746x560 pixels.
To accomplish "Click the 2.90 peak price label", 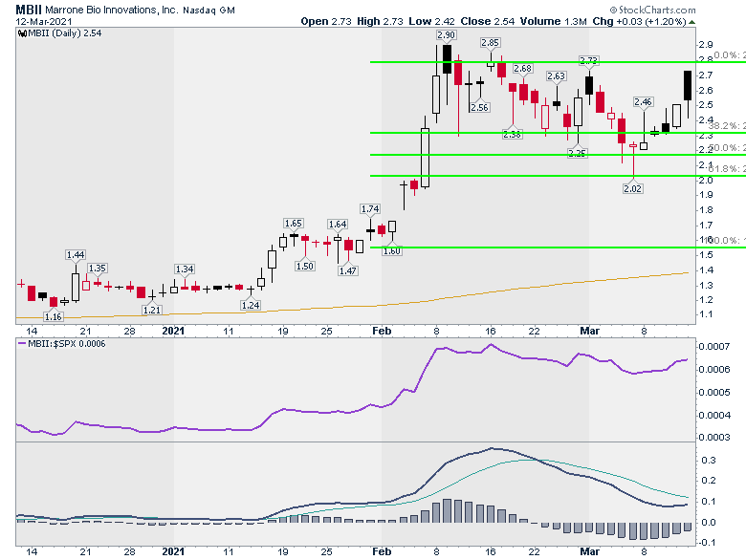I will [x=447, y=34].
